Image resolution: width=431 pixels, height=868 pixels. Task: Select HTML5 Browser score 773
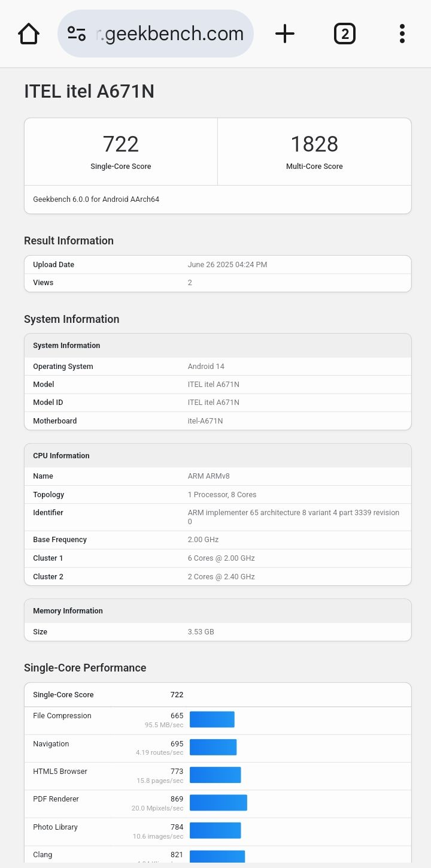coord(177,772)
